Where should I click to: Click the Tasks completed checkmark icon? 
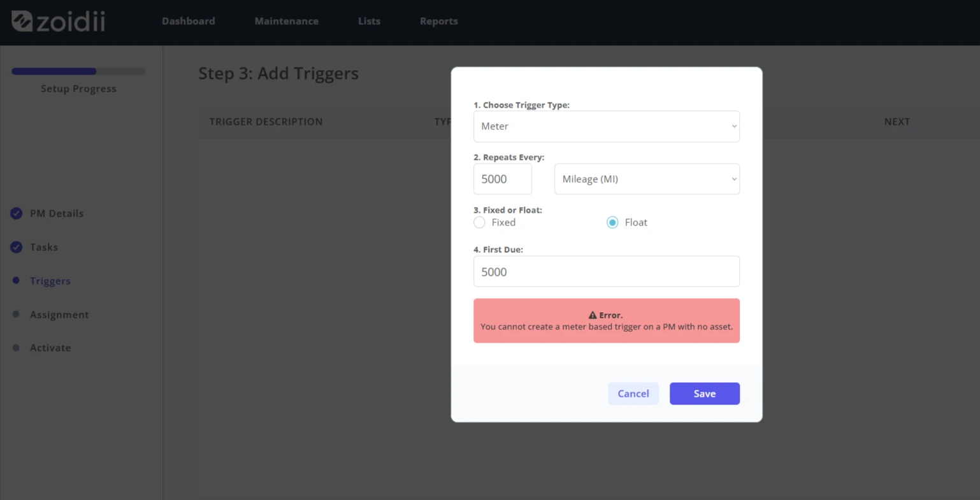[x=17, y=247]
